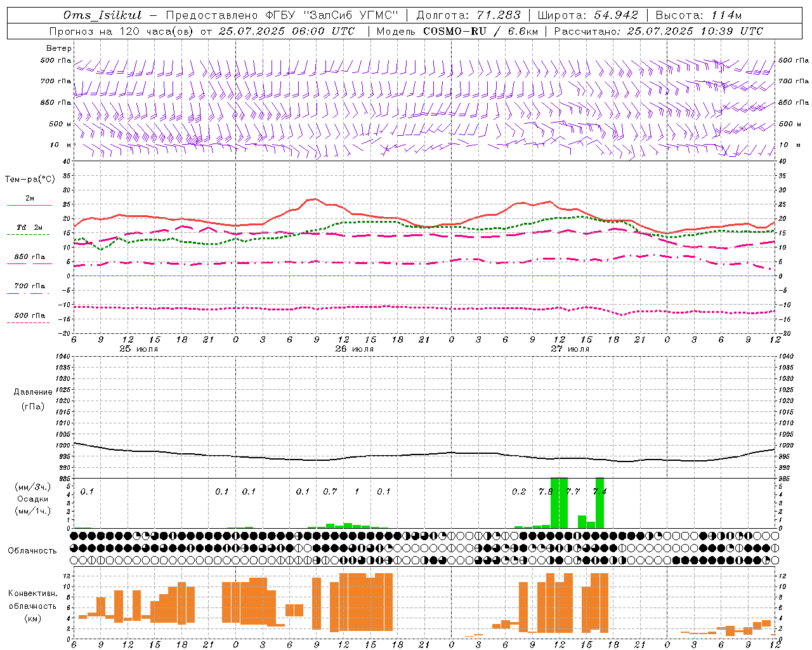Click the '7.7' precipitation amount

tap(573, 491)
